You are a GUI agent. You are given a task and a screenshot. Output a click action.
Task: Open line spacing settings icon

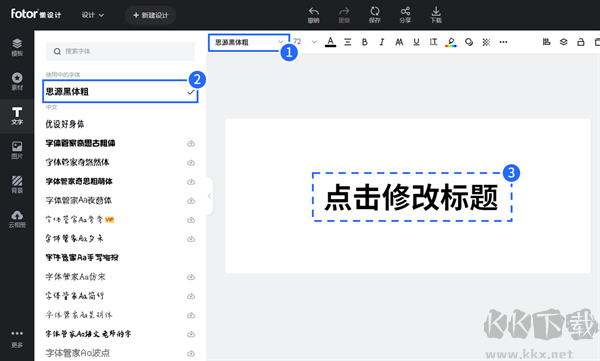(433, 42)
